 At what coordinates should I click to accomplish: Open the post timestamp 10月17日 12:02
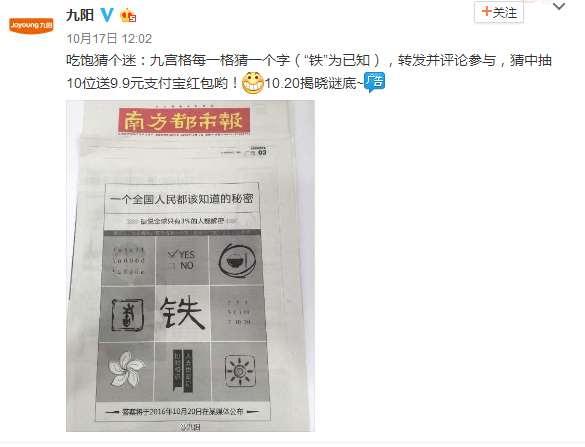point(109,38)
